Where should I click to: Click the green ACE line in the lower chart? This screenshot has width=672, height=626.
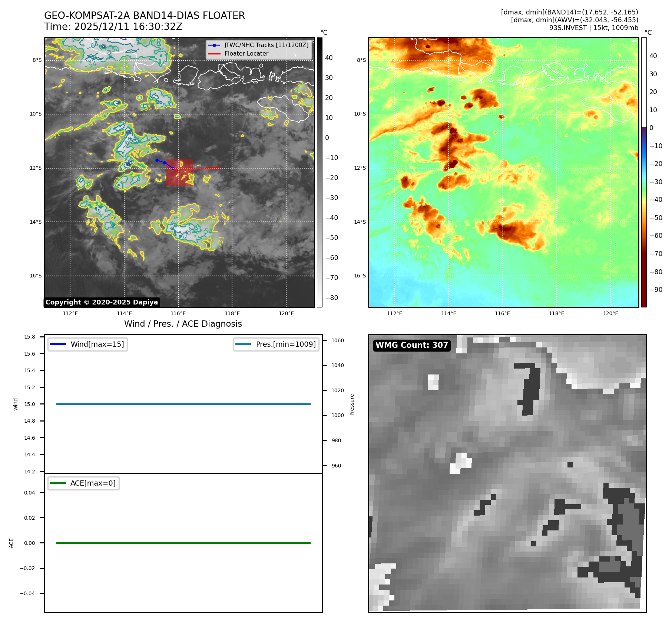click(183, 543)
